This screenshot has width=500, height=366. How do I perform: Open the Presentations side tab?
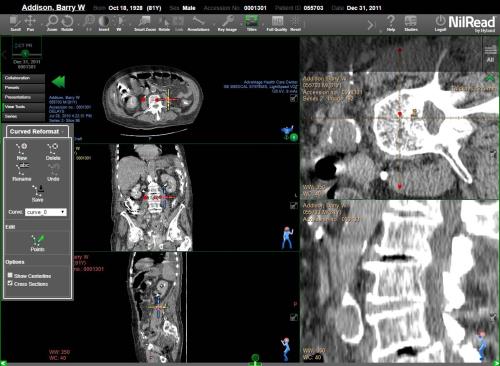click(24, 97)
